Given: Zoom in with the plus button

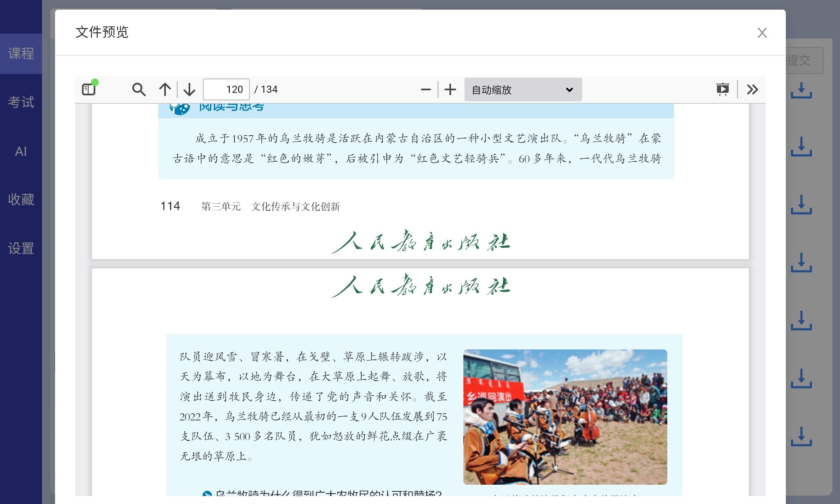Looking at the screenshot, I should (450, 89).
